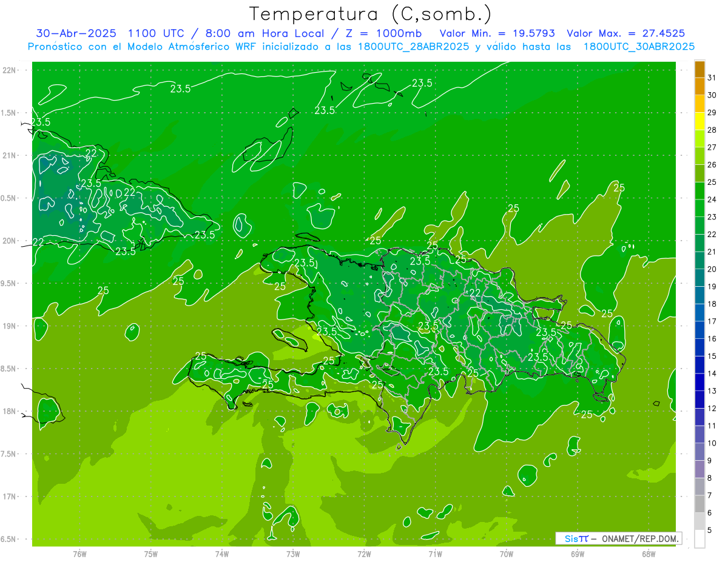Image resolution: width=728 pixels, height=562 pixels.
Task: Click the '21N' latitude axis label
Action: (x=9, y=156)
